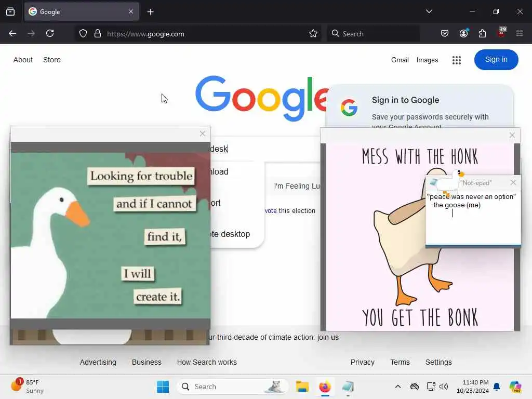Close the Looking for trouble goose window

203,134
